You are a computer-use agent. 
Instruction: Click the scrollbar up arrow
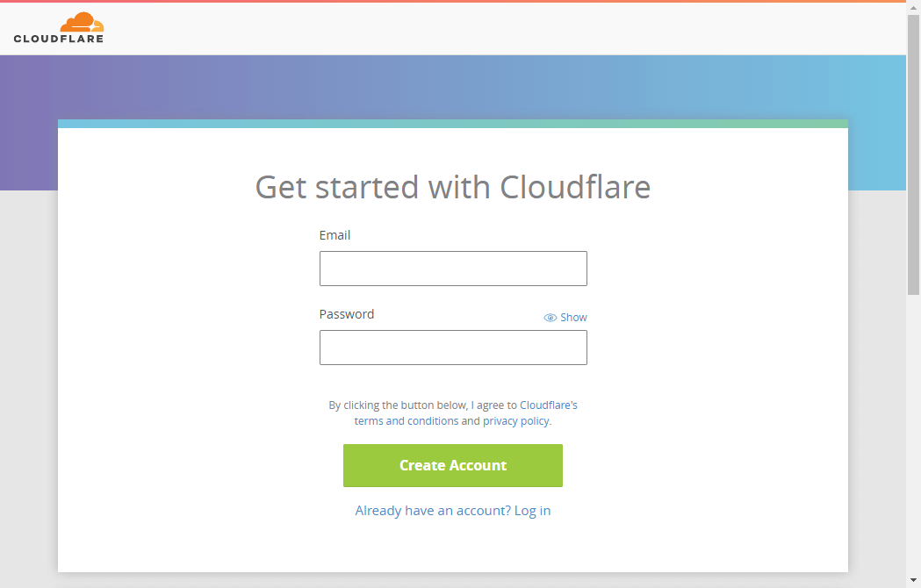coord(913,7)
